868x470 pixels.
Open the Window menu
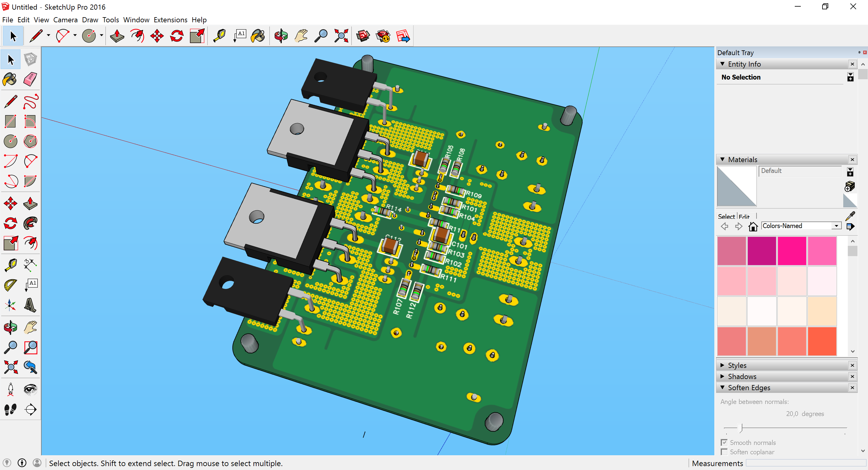coord(136,20)
